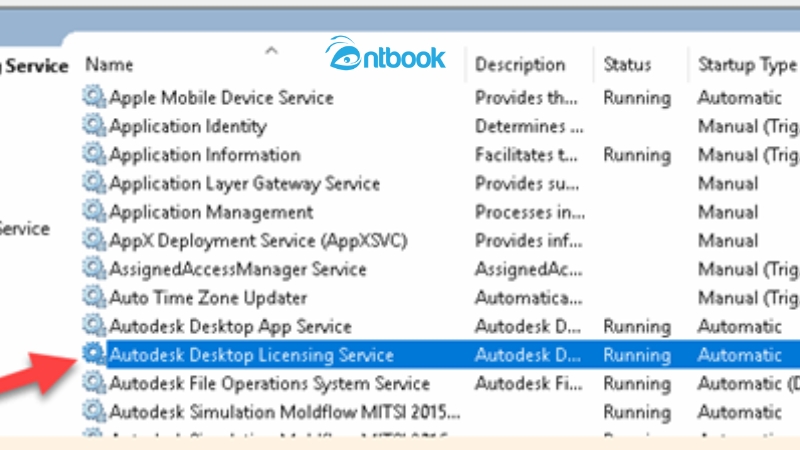This screenshot has height=450, width=800.
Task: Select Autodesk Simulation Moldflow MITSI 2015 service
Action: [x=285, y=412]
